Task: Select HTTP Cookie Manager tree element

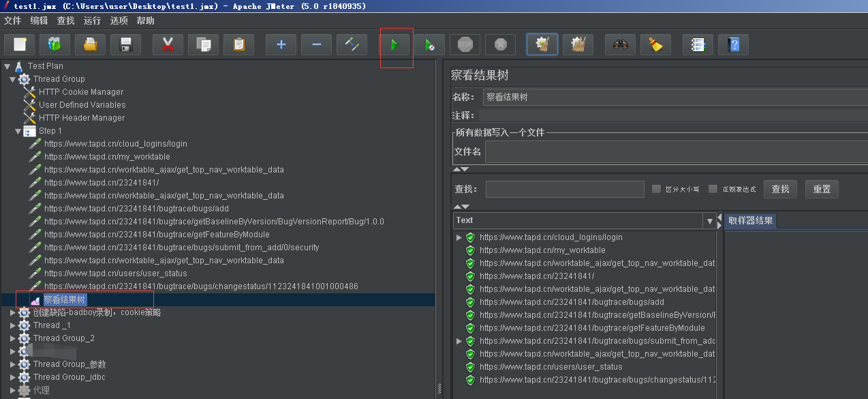Action: 81,92
